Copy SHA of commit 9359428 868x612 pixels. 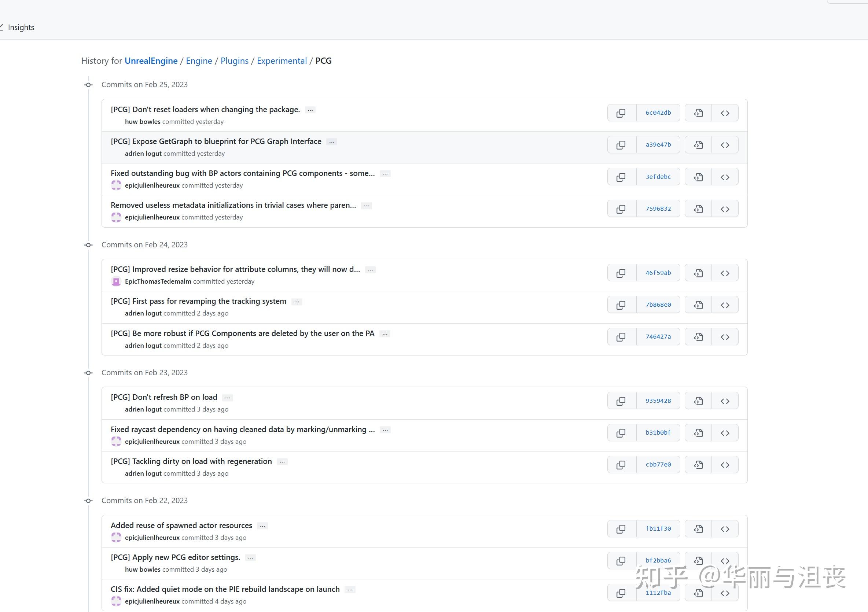[x=621, y=401]
